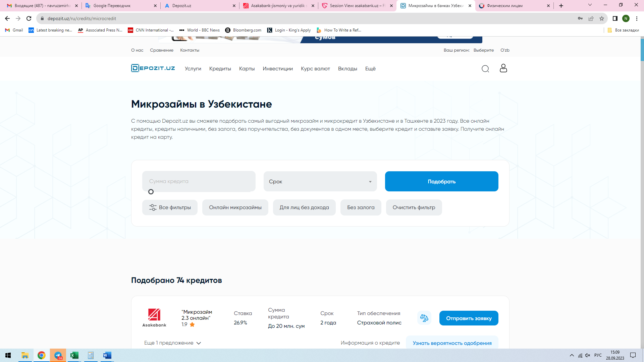Open Контакты link
This screenshot has width=644, height=362.
coord(190,50)
